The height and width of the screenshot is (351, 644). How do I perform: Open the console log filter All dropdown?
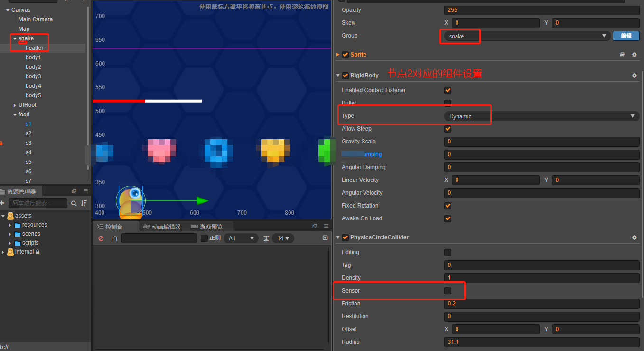pos(242,238)
